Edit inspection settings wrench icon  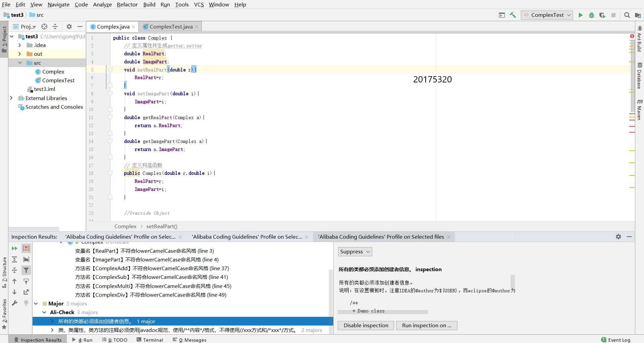(x=14, y=303)
